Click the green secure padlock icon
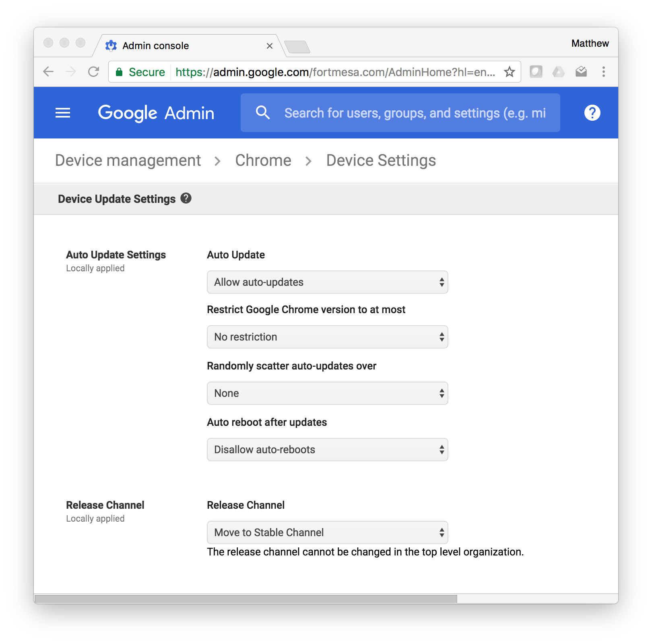This screenshot has height=644, width=652. (119, 72)
